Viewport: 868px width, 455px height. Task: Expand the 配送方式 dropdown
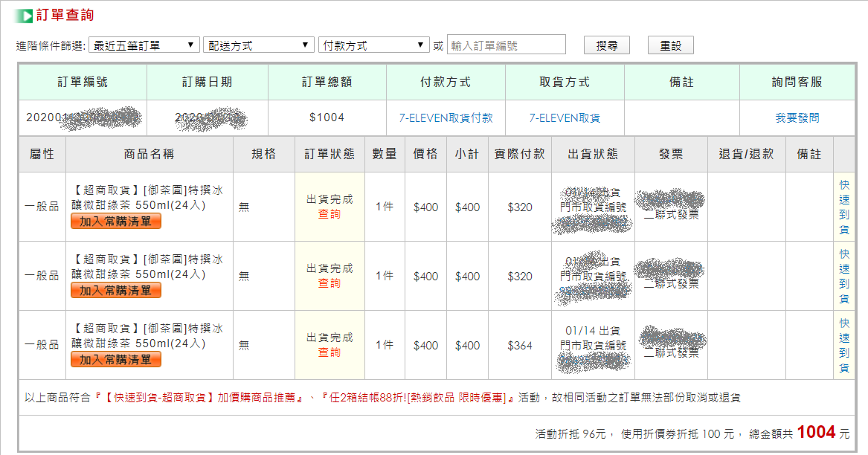coord(258,45)
